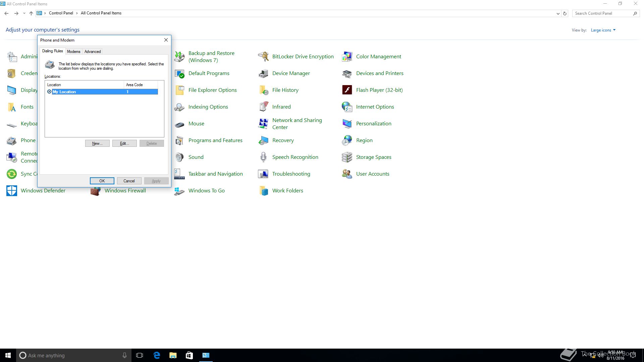Viewport: 644px width, 362px height.
Task: Open recent locations dropdown next to Forward
Action: tap(24, 13)
